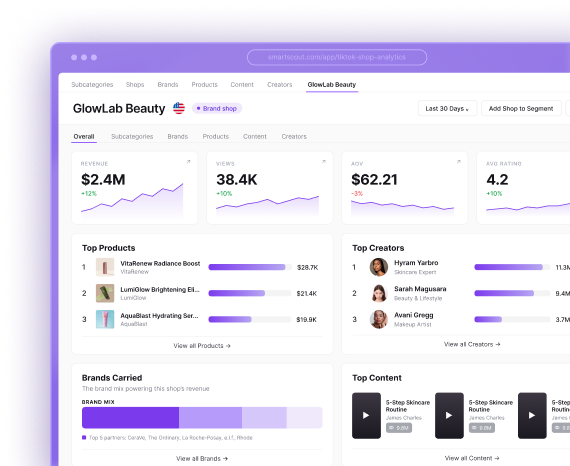Click Hyram Yarbro's progress bar
Image resolution: width=570 pixels, height=466 pixels.
click(512, 267)
